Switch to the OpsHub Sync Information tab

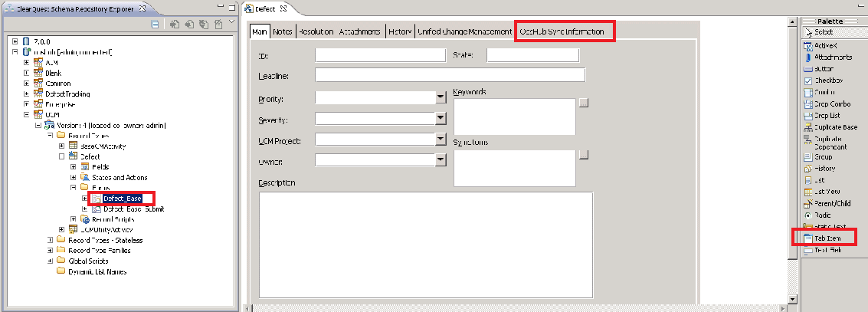click(565, 31)
